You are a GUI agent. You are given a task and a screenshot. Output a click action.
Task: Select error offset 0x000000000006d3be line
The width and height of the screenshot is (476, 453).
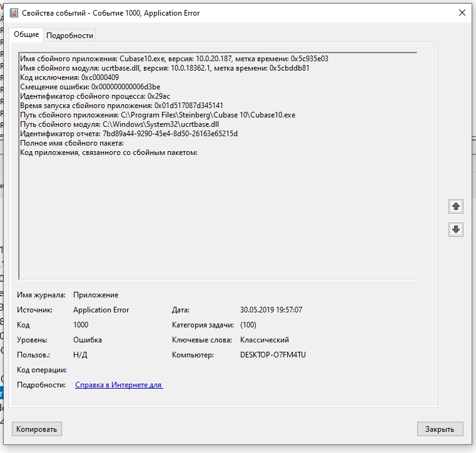point(90,87)
